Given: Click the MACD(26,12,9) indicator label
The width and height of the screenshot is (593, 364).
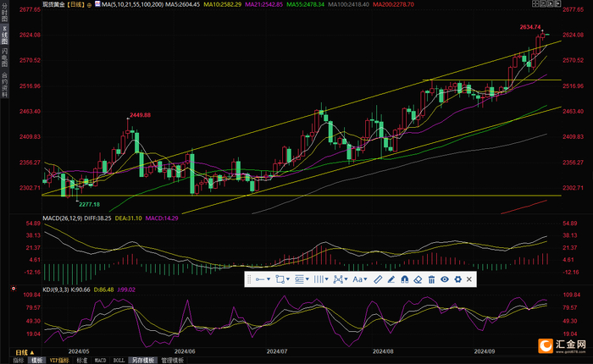Looking at the screenshot, I should (x=62, y=218).
